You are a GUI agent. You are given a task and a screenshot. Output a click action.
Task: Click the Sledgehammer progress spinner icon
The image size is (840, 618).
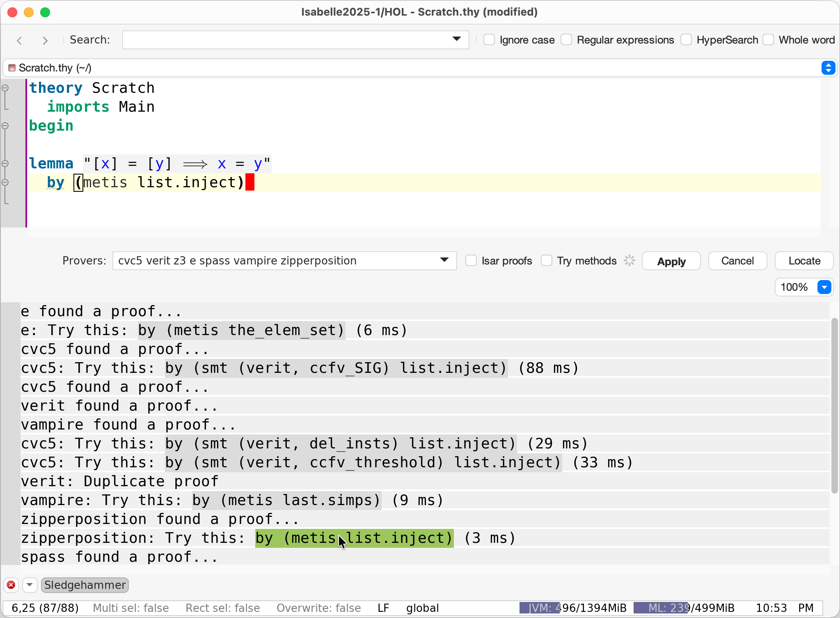click(x=629, y=261)
